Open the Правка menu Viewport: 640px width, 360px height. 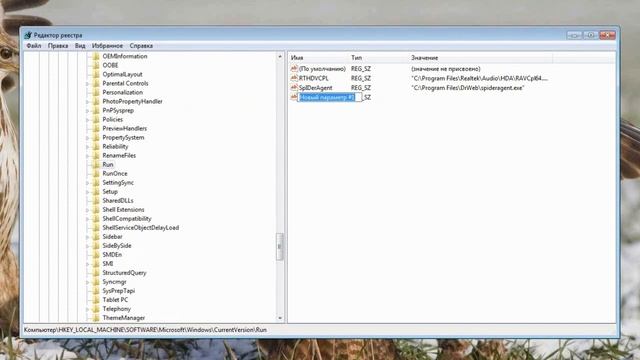pos(58,46)
